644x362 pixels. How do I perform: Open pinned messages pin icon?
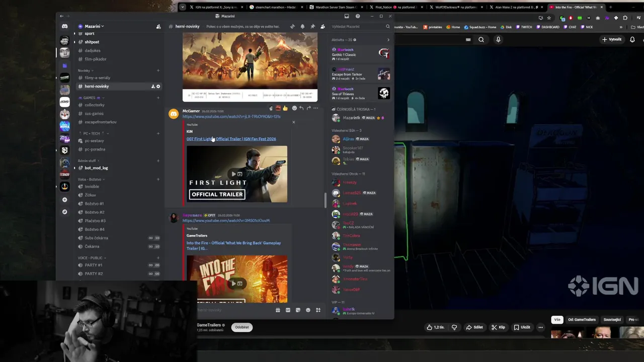(x=312, y=26)
